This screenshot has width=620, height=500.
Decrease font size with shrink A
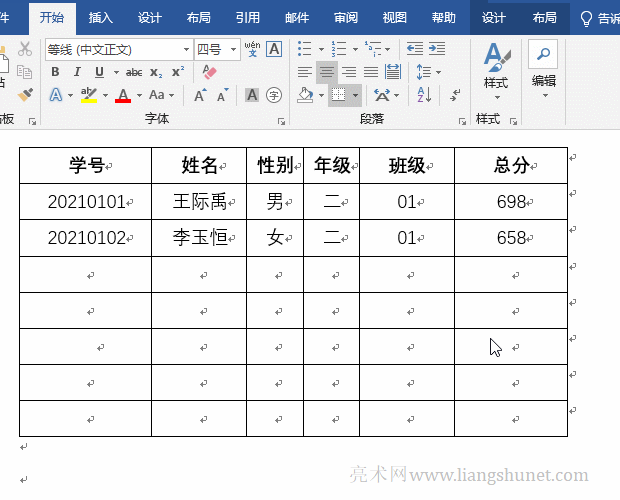223,95
